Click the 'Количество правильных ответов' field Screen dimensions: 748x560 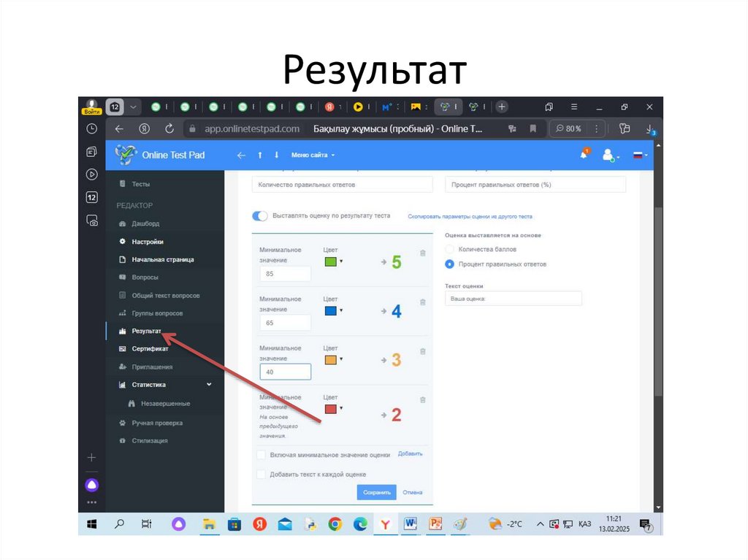342,185
